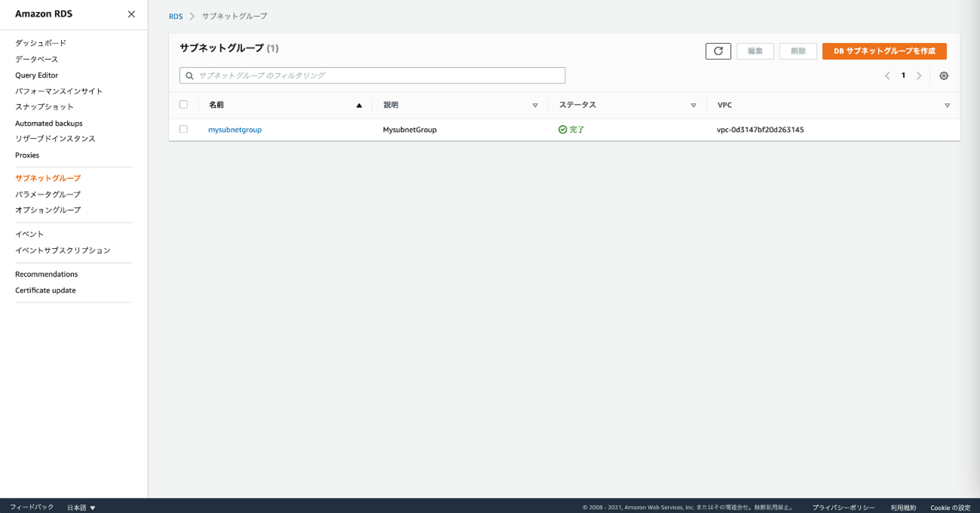The image size is (980, 513).
Task: Open sort options on 説明 column
Action: point(535,106)
